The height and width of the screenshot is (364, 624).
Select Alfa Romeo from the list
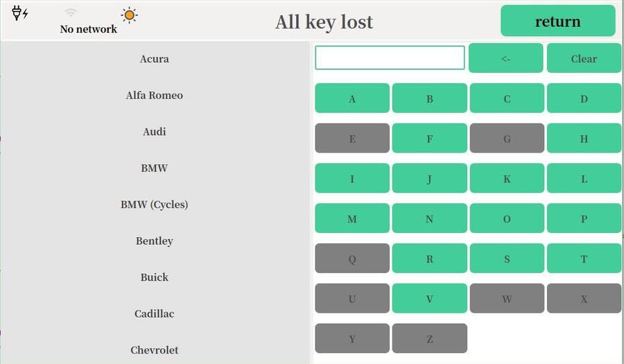(154, 96)
